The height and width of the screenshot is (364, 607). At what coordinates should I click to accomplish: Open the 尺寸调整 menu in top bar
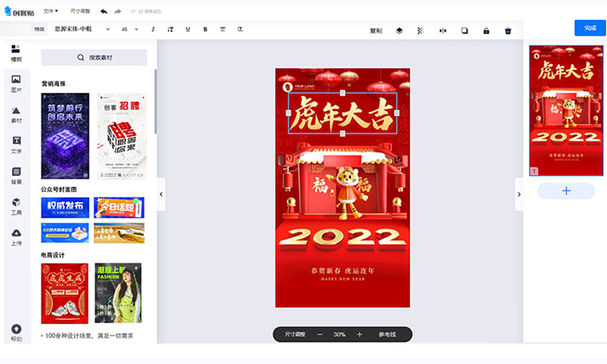click(78, 12)
